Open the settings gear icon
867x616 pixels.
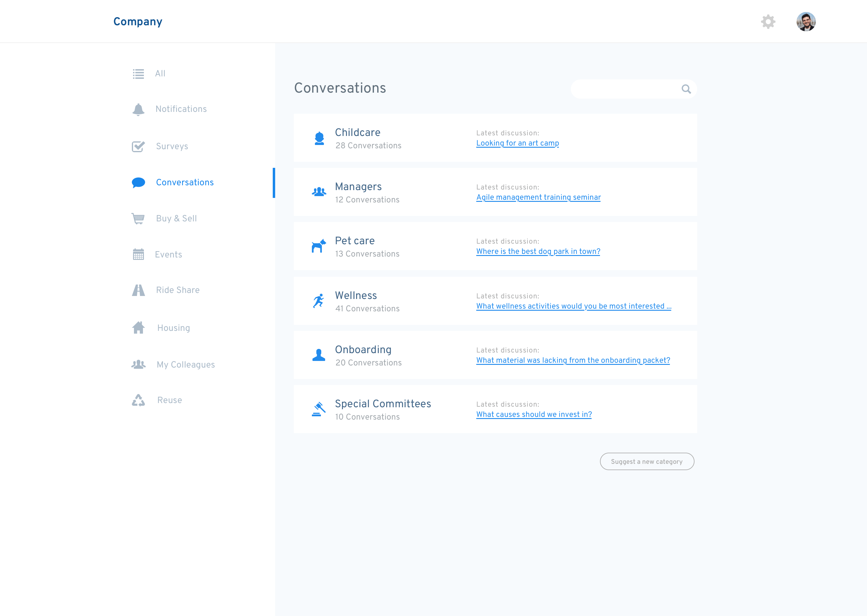coord(768,22)
